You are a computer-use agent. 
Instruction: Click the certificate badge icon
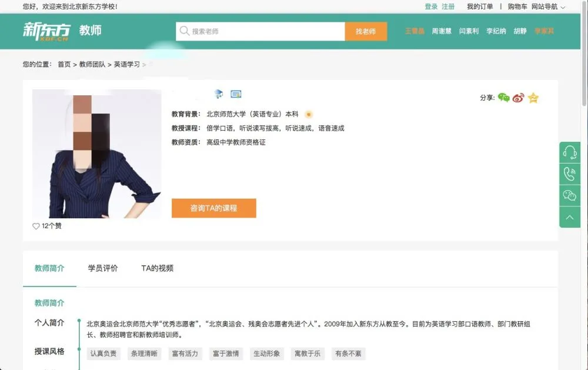(236, 94)
